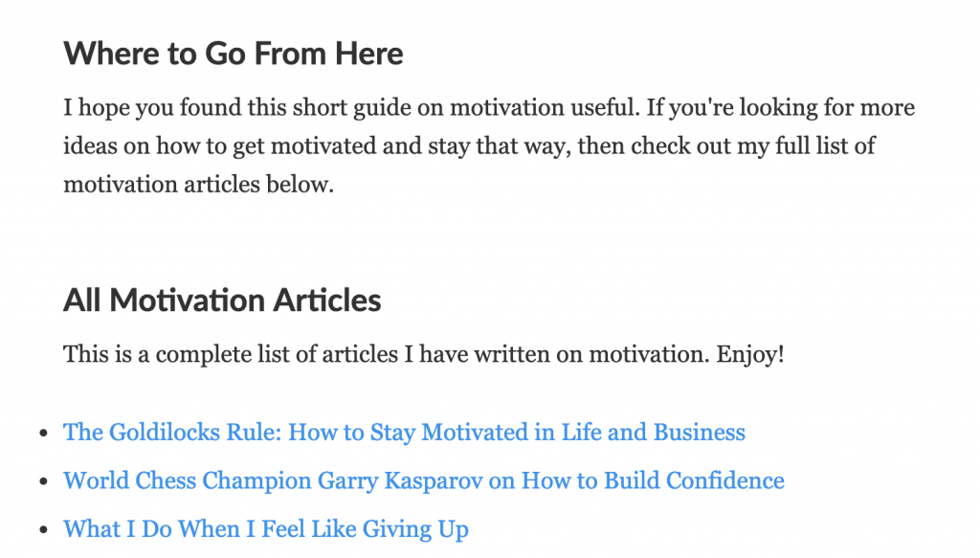Open What I Do When I Feel Like Giving Up
This screenshot has height=558, width=980.
[x=266, y=529]
